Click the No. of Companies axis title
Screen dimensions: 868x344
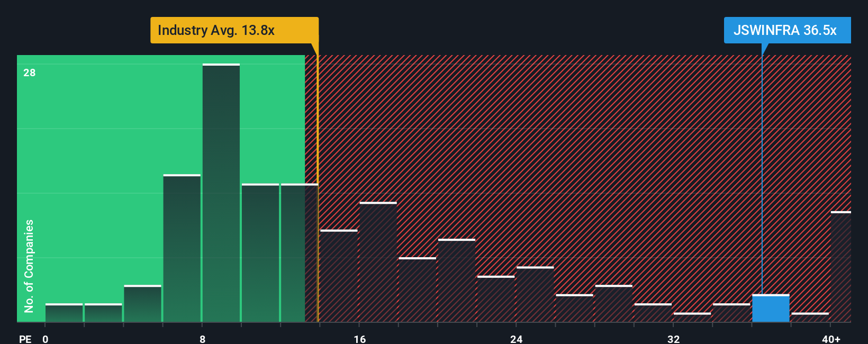click(x=29, y=266)
